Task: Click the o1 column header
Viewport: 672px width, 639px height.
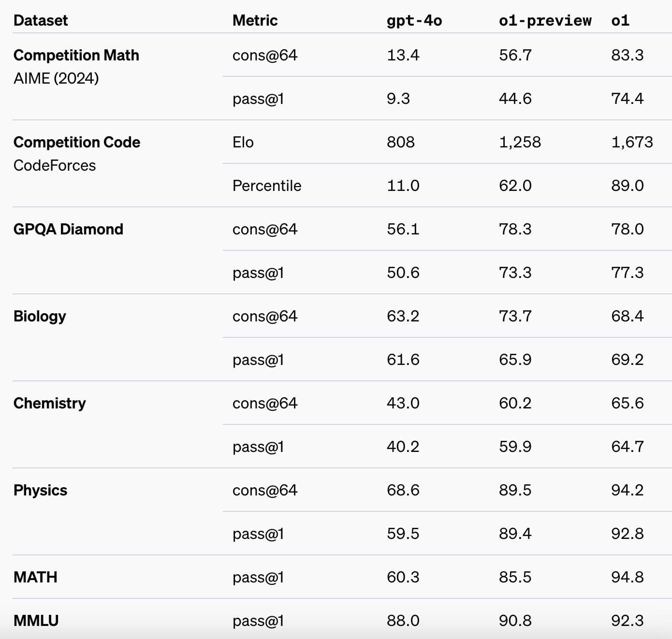Action: 620,20
